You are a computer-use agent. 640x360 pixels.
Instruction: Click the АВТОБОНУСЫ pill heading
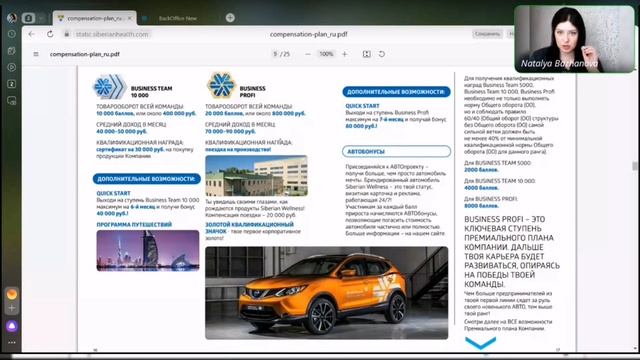(x=396, y=151)
